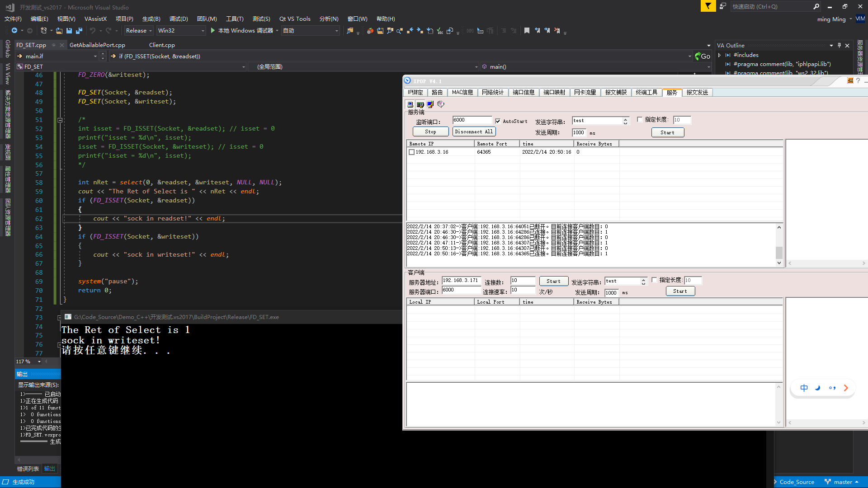Start debugging with green play arrow
Viewport: 868px width, 488px height.
pyautogui.click(x=212, y=31)
